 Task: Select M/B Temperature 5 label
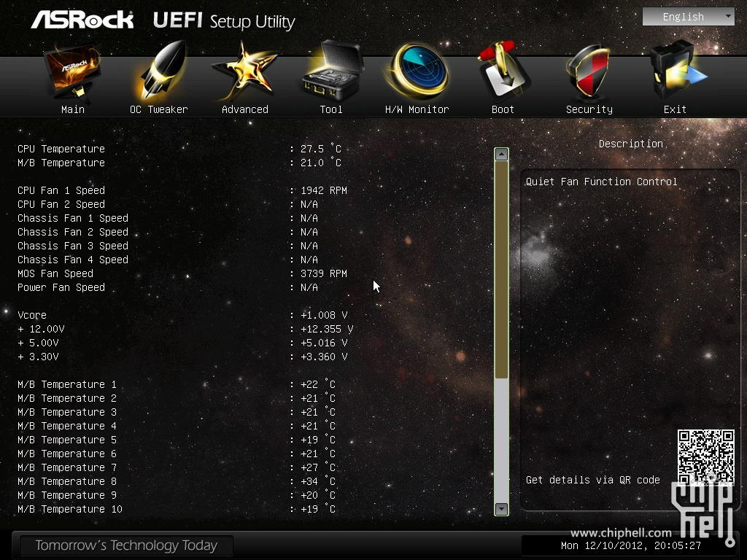[66, 440]
